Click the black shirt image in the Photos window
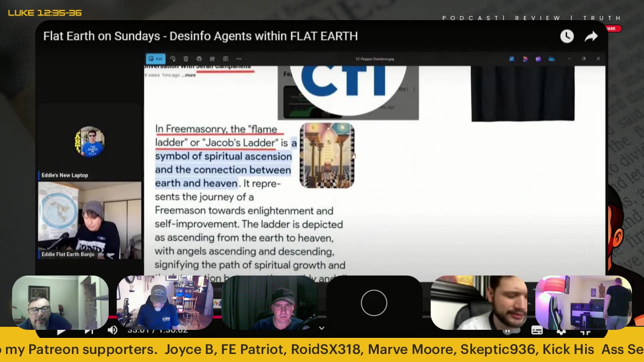 coord(523,94)
